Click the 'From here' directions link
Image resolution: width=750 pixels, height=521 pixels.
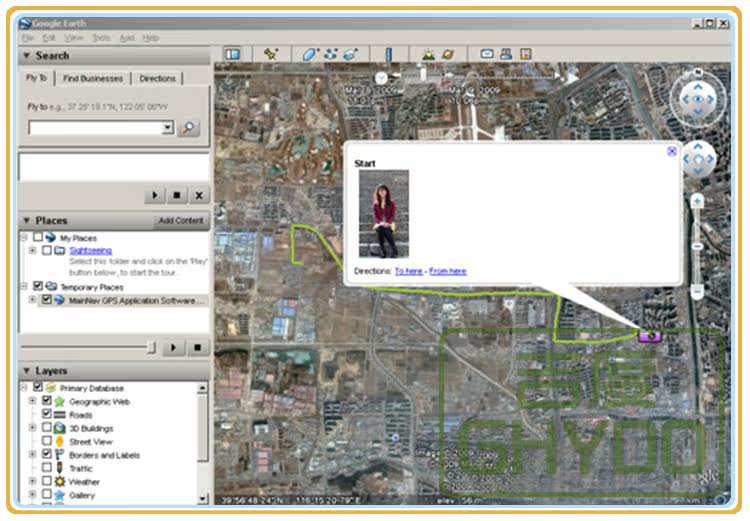point(448,271)
